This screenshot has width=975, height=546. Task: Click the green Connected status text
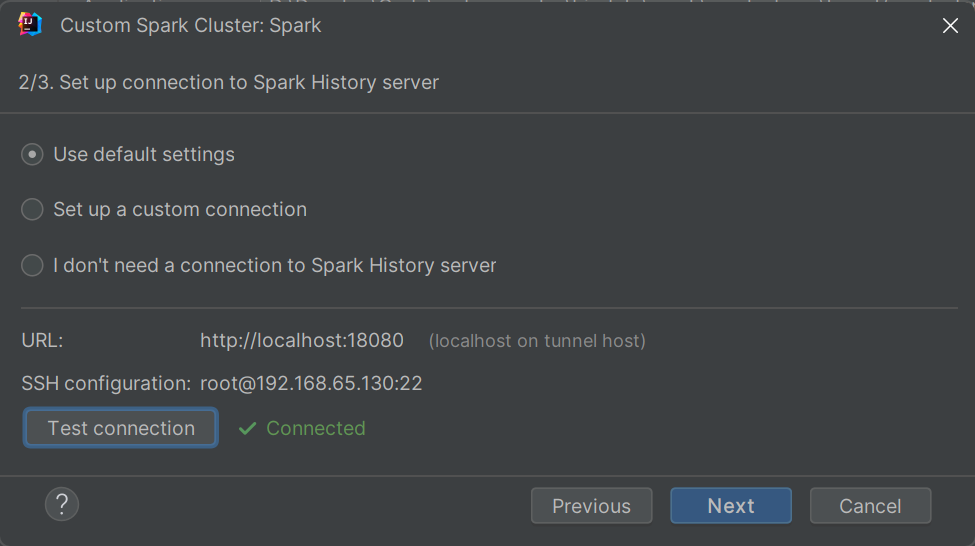pos(316,429)
